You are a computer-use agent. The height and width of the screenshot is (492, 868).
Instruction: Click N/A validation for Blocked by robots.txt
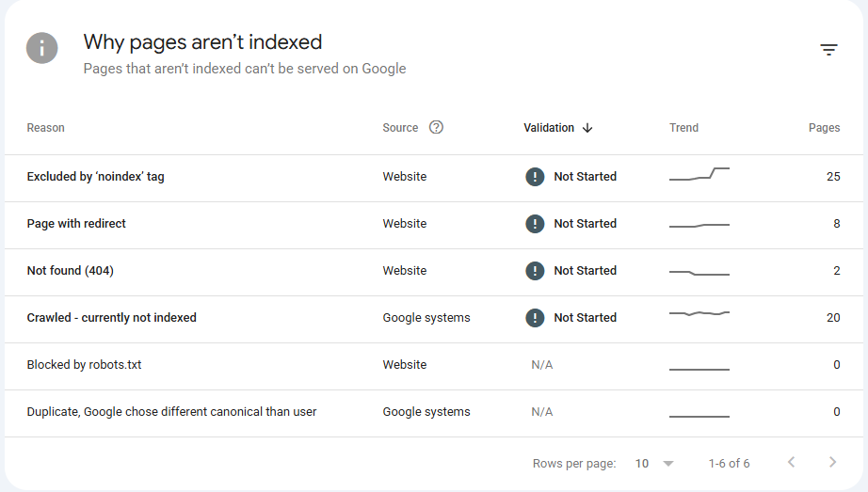pyautogui.click(x=542, y=365)
